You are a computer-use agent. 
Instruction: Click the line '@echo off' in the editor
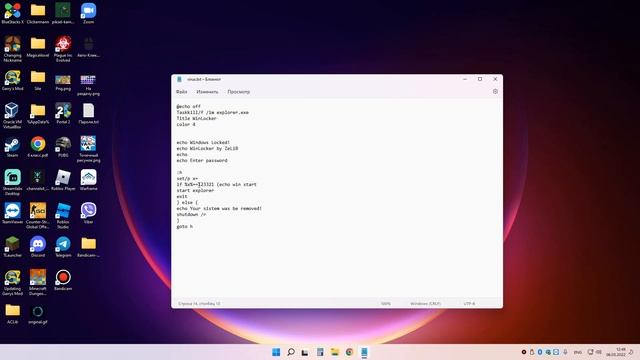pos(188,107)
